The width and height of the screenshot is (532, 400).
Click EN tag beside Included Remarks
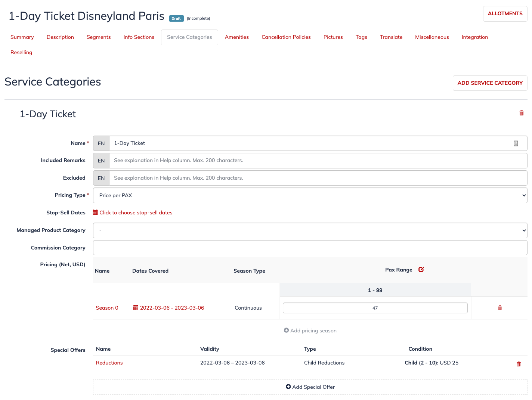(101, 161)
